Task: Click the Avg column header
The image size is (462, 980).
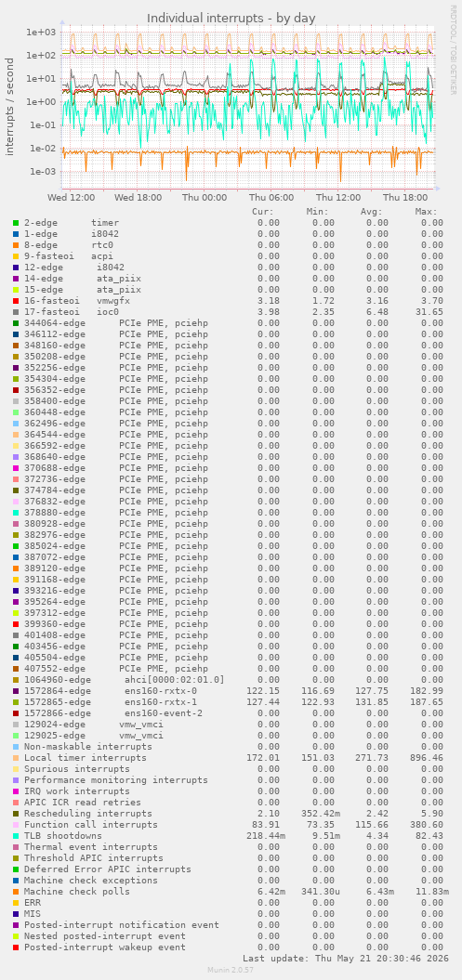Action: click(371, 212)
